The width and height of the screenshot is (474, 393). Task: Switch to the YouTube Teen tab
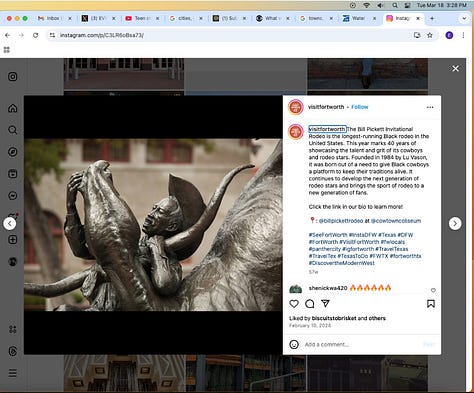(x=142, y=18)
